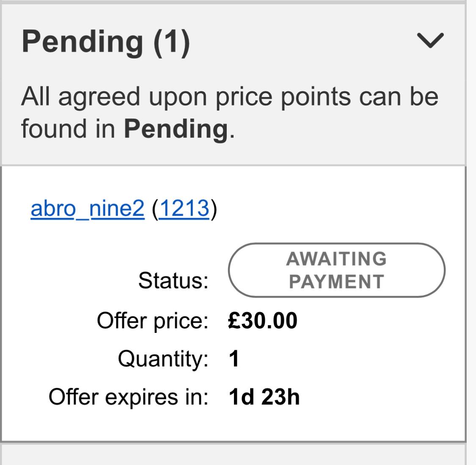Click the 'found in' description line
476x465 pixels.
[x=68, y=129]
